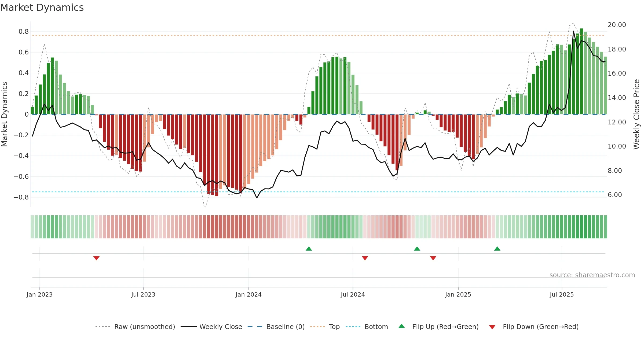Click the 0.8 left axis tick label
This screenshot has width=644, height=362.
[24, 32]
